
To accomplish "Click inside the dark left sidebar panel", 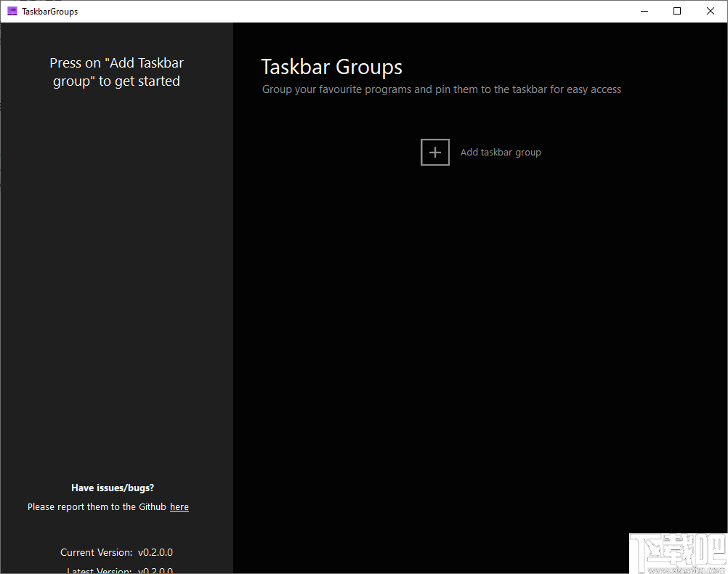I will [116, 291].
